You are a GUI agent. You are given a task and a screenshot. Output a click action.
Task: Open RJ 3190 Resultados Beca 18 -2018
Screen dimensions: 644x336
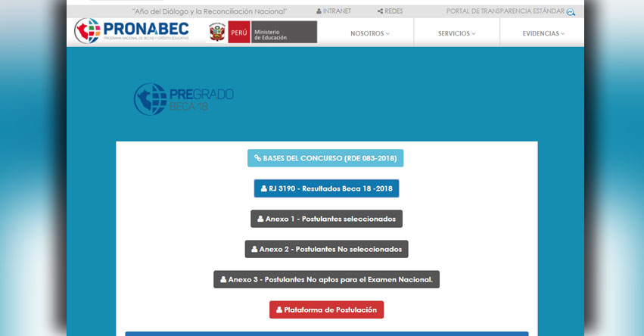326,188
